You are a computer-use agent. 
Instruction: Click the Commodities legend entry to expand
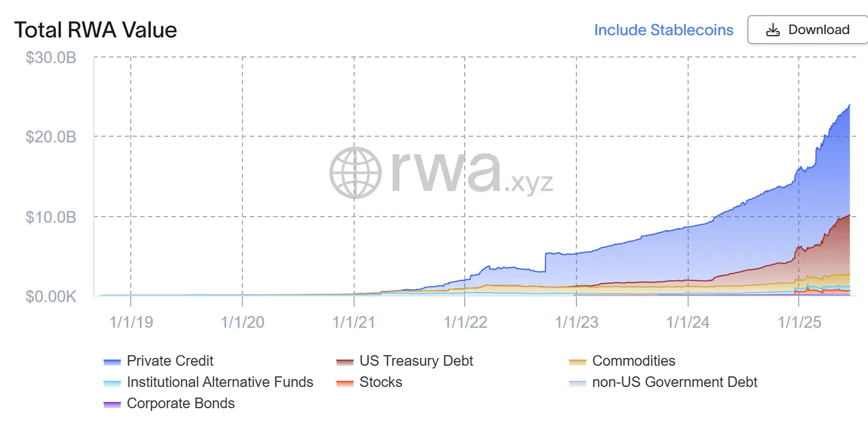click(635, 361)
